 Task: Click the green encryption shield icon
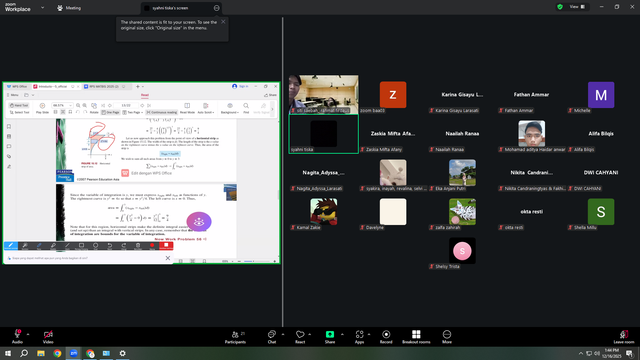pos(560,7)
